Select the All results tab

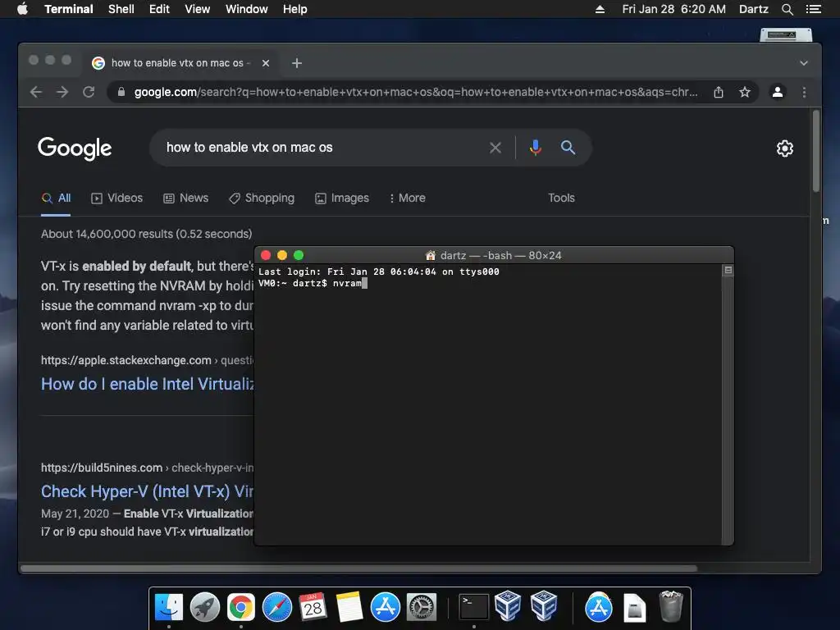click(x=56, y=199)
